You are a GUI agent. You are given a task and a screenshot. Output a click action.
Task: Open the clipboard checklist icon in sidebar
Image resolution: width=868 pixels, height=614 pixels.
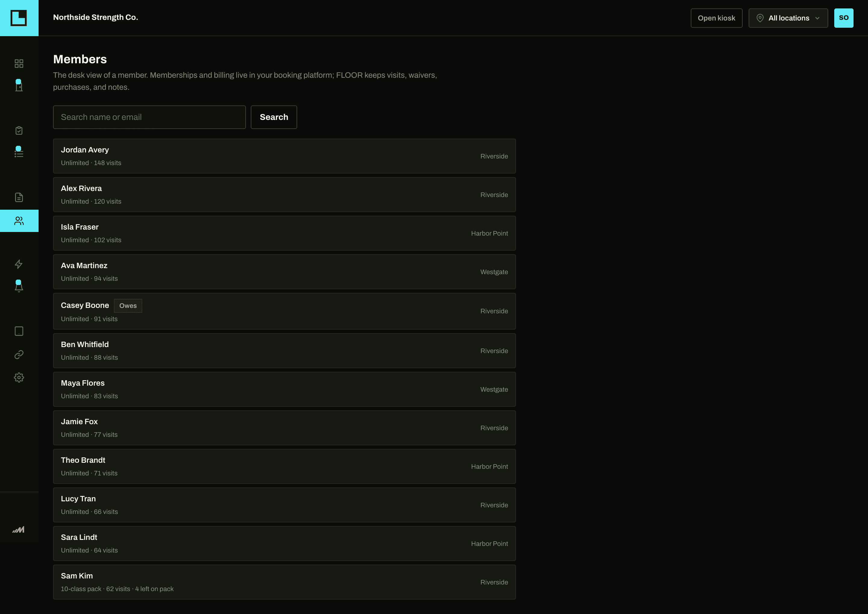pyautogui.click(x=19, y=130)
